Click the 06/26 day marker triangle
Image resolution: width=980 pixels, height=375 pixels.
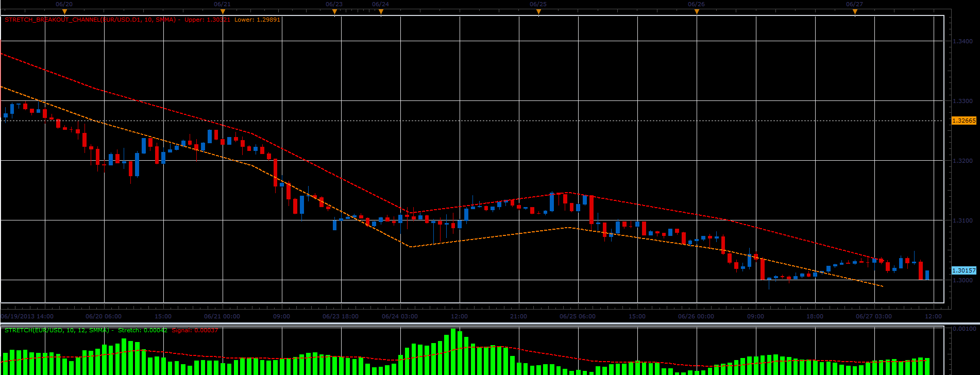697,11
